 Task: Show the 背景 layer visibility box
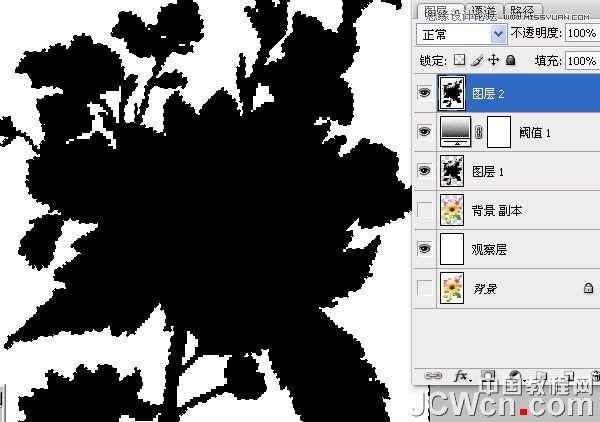(x=424, y=288)
